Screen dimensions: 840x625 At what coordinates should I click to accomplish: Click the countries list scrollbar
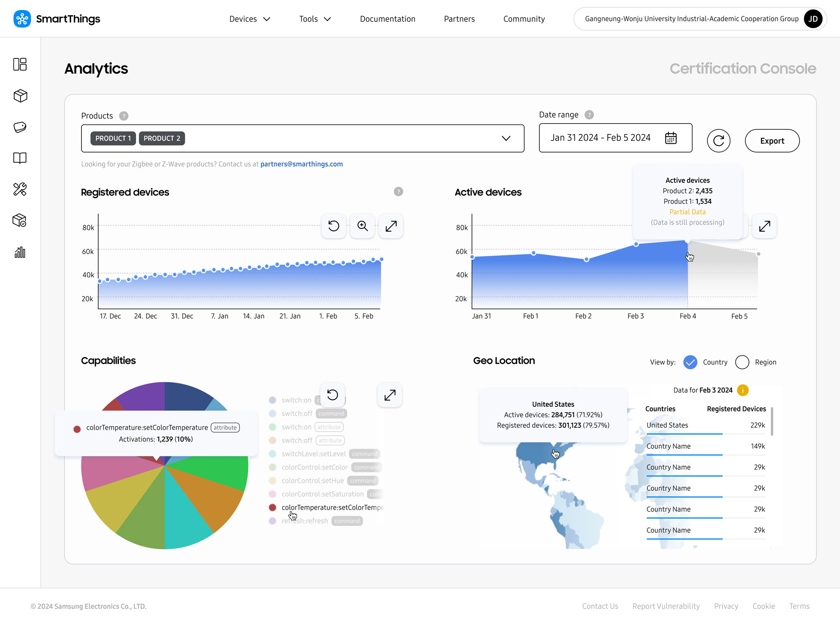pos(772,421)
